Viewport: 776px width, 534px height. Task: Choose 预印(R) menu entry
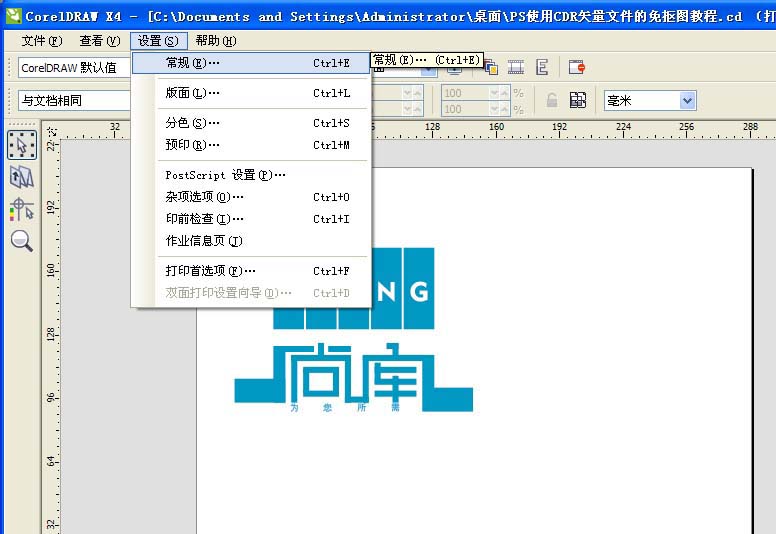[x=251, y=145]
